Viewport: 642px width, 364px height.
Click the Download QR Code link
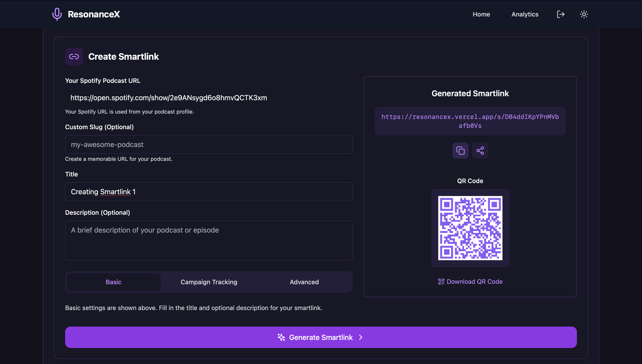pyautogui.click(x=470, y=282)
